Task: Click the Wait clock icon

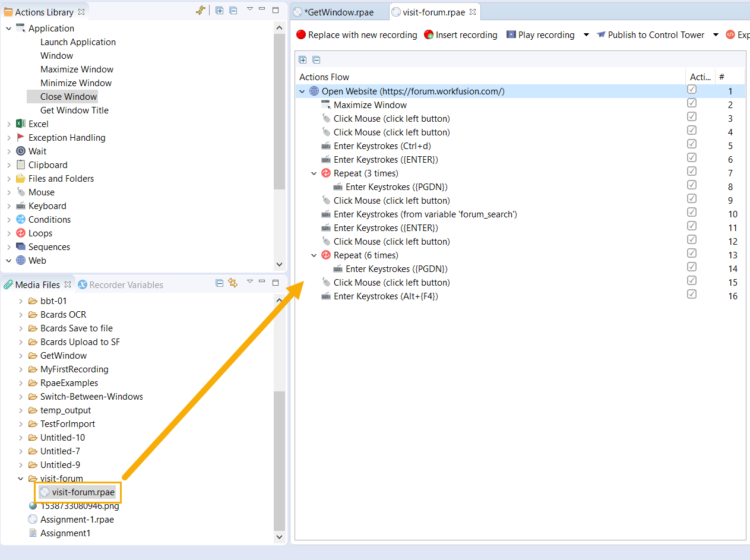Action: pos(21,151)
